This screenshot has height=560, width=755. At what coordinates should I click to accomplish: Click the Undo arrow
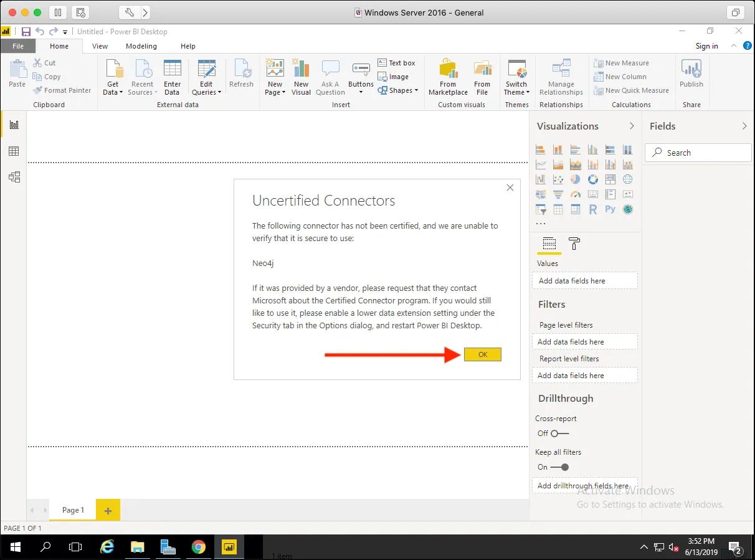(x=40, y=31)
